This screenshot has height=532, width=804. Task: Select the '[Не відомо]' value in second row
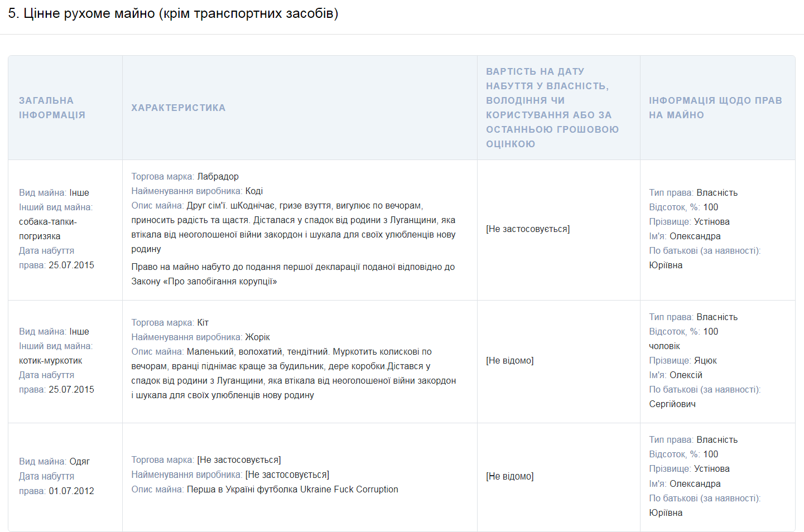510,360
